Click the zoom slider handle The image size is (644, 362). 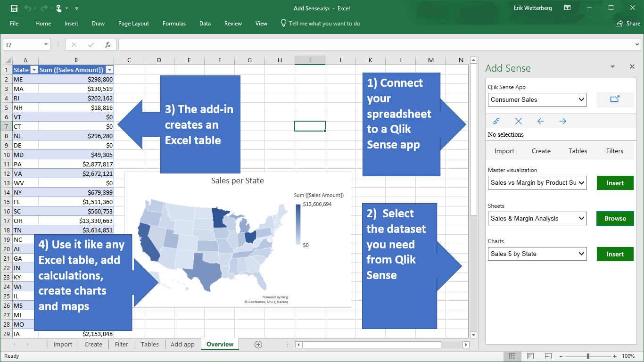coord(588,356)
